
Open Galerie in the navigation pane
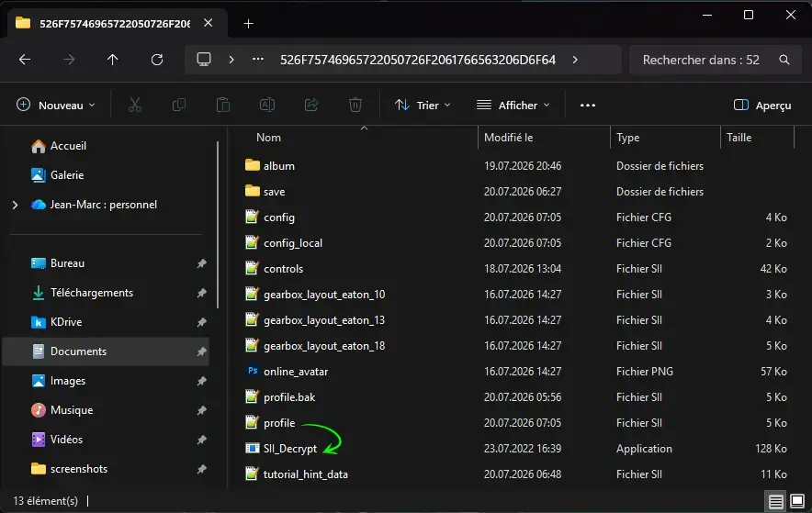point(57,175)
